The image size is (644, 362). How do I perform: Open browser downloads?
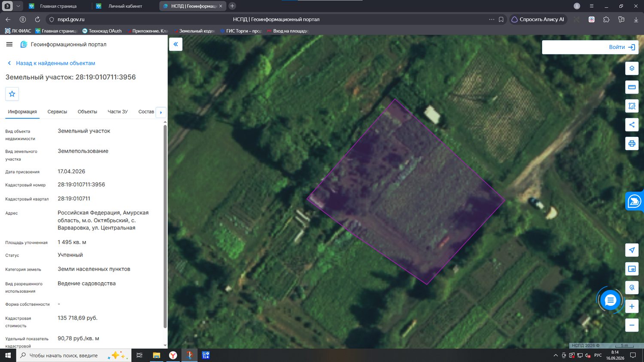pyautogui.click(x=636, y=19)
